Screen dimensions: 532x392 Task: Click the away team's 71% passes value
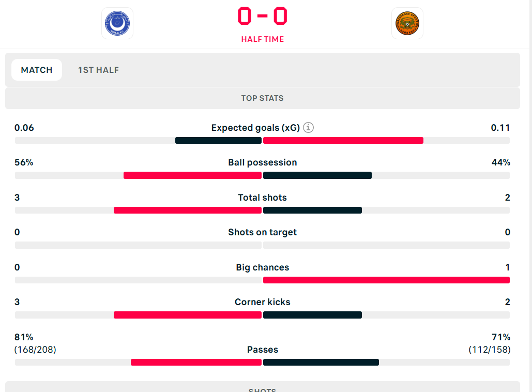(500, 337)
